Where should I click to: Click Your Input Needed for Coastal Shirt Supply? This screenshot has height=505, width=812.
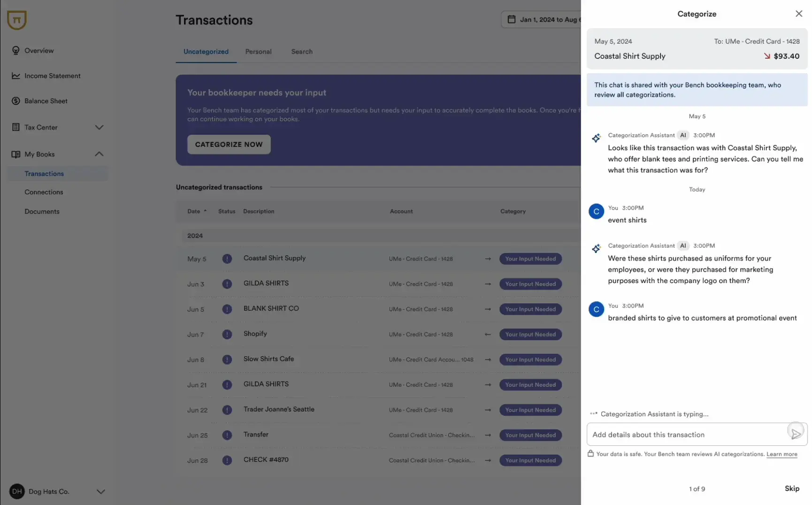click(x=530, y=259)
